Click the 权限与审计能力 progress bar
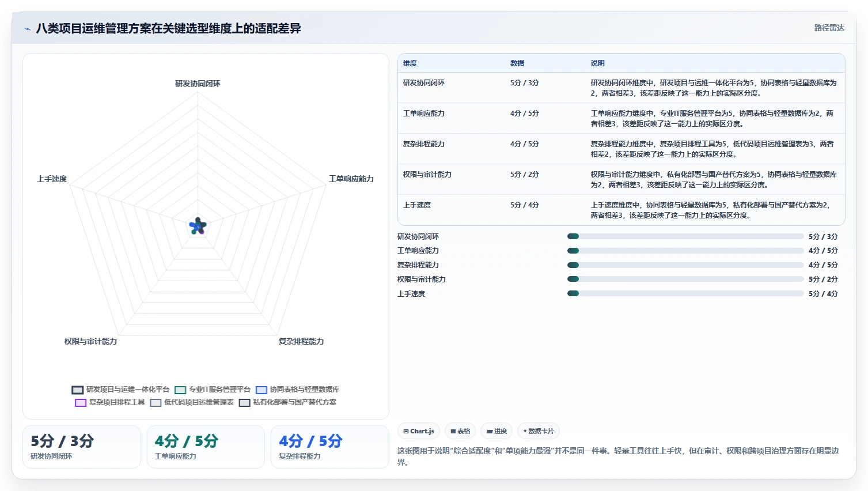 point(685,279)
